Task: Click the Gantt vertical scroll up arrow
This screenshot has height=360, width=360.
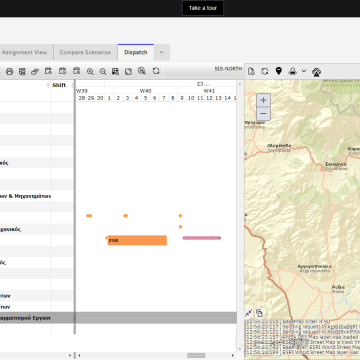Action: click(x=239, y=84)
